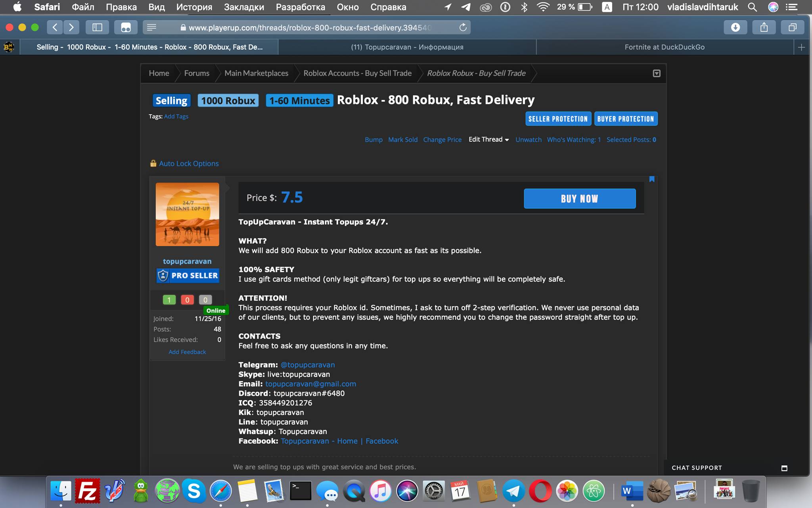Open the breadcrumb quick navigation dropdown
This screenshot has height=508, width=812.
pos(657,73)
